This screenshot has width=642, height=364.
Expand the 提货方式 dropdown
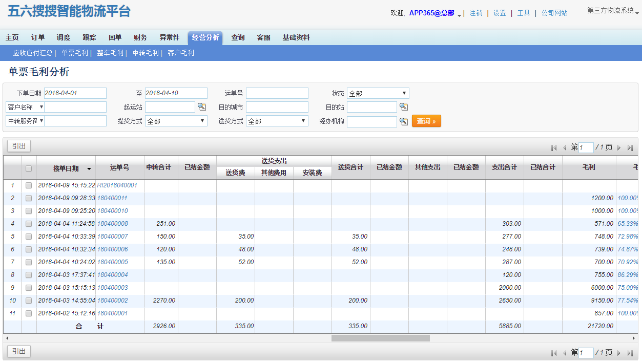coord(176,121)
